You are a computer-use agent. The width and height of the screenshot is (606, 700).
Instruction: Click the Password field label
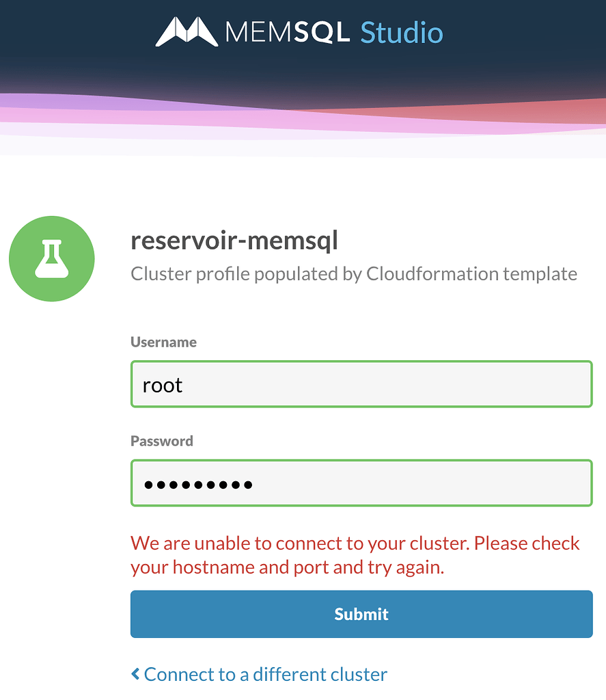pyautogui.click(x=162, y=441)
